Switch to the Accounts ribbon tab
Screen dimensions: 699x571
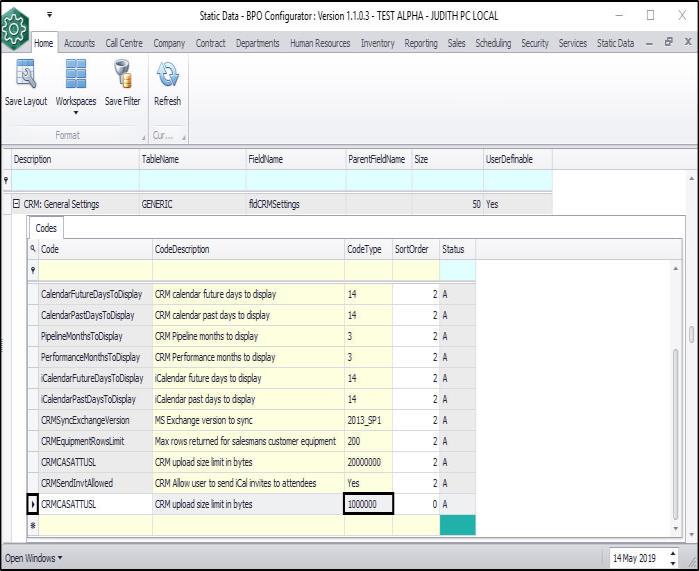(80, 43)
